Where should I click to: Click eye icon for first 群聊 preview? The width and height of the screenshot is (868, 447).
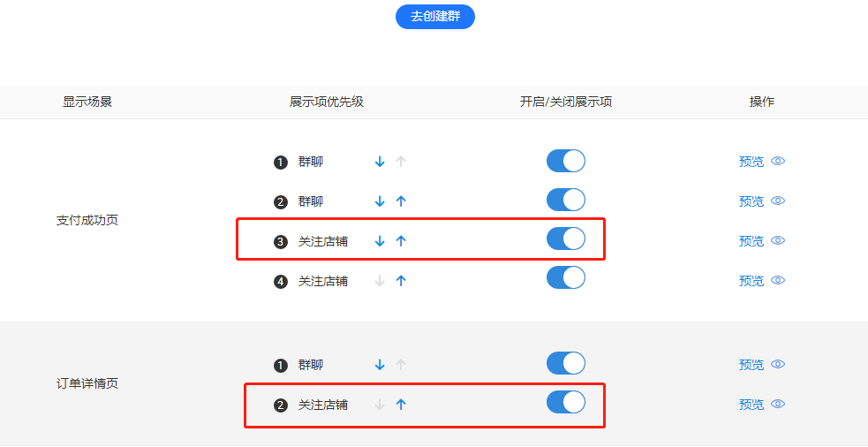tap(778, 161)
